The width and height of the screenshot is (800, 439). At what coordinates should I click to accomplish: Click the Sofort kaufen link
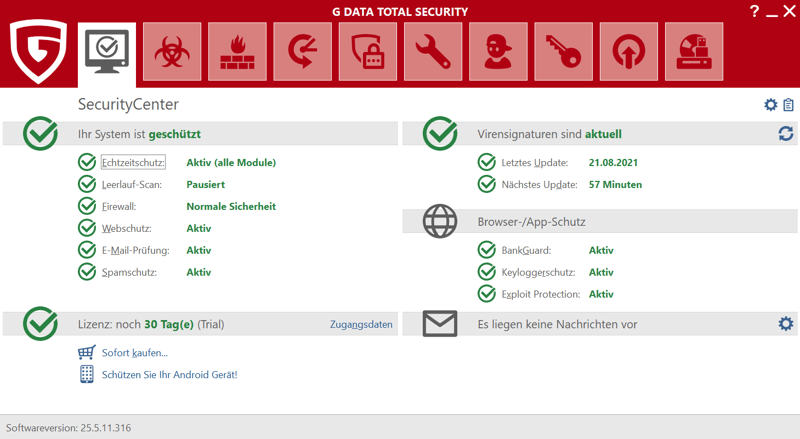(x=134, y=353)
